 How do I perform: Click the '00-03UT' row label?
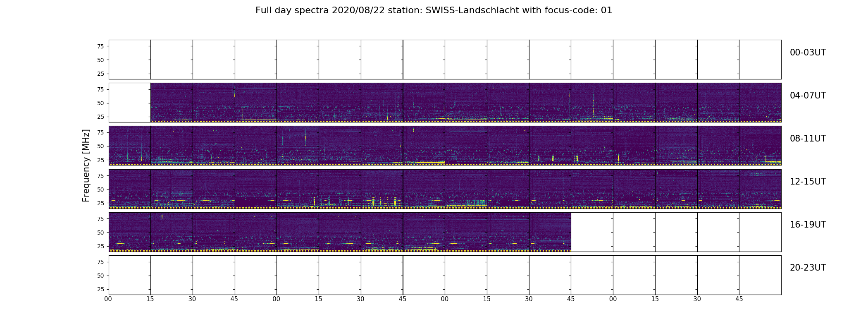808,53
